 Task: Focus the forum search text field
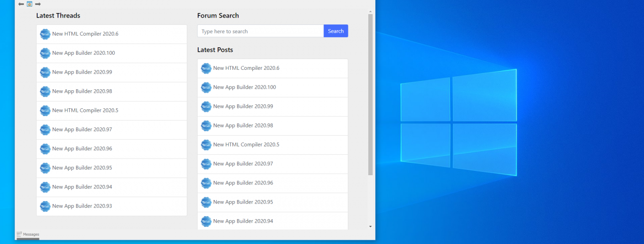(261, 31)
